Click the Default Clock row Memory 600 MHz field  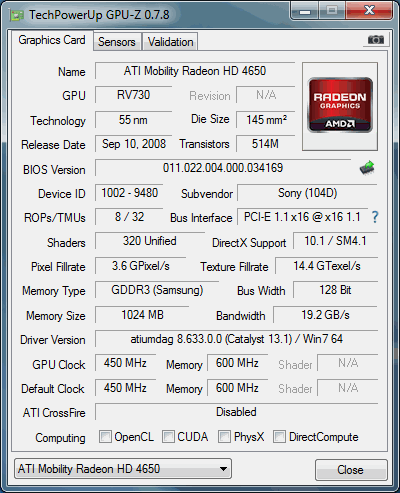[237, 388]
